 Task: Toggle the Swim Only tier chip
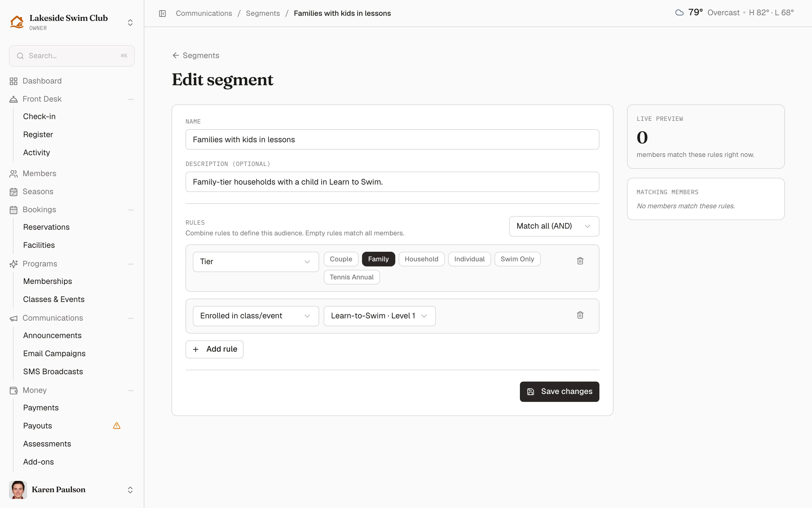click(x=517, y=259)
